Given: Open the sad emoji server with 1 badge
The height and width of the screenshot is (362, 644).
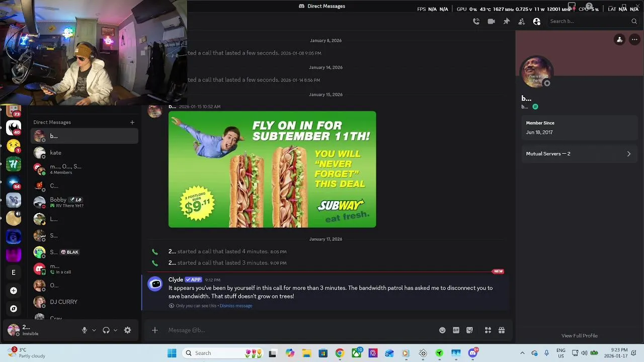Looking at the screenshot, I should click(x=14, y=146).
